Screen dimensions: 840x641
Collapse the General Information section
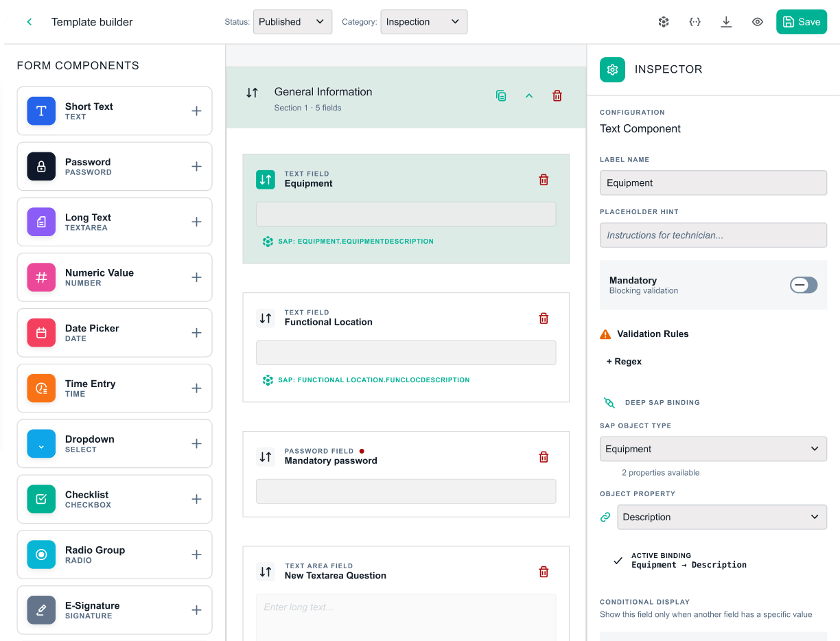point(529,96)
